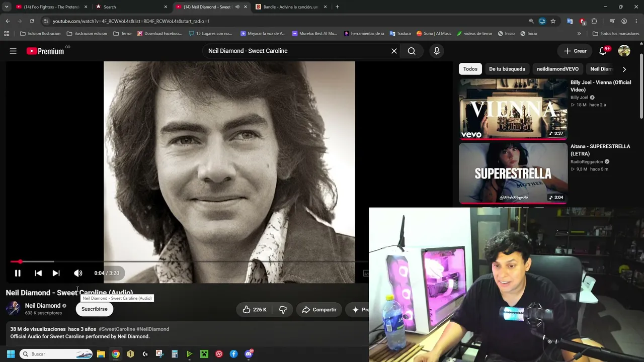Screen dimensions: 644x362
Task: Run search with the magnifier button
Action: coord(412,51)
